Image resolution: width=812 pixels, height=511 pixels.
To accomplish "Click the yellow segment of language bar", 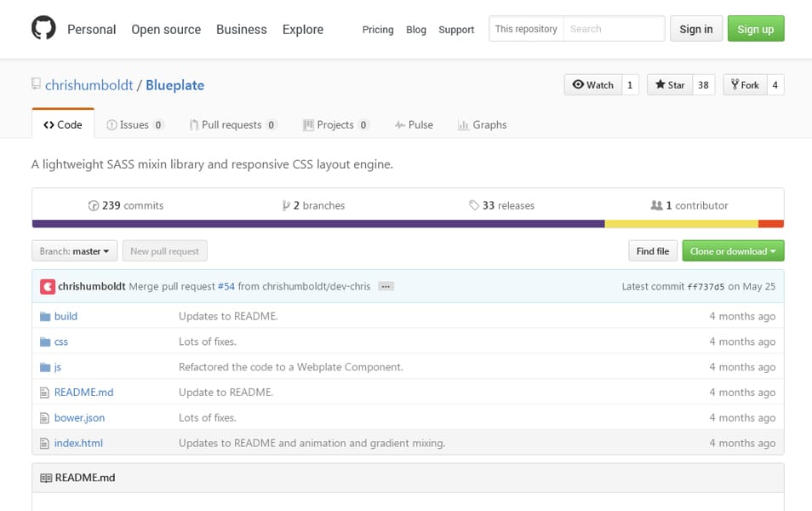I will (x=682, y=224).
